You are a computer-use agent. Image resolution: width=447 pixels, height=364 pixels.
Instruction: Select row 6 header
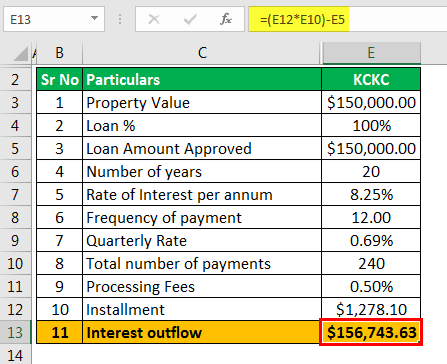point(15,171)
